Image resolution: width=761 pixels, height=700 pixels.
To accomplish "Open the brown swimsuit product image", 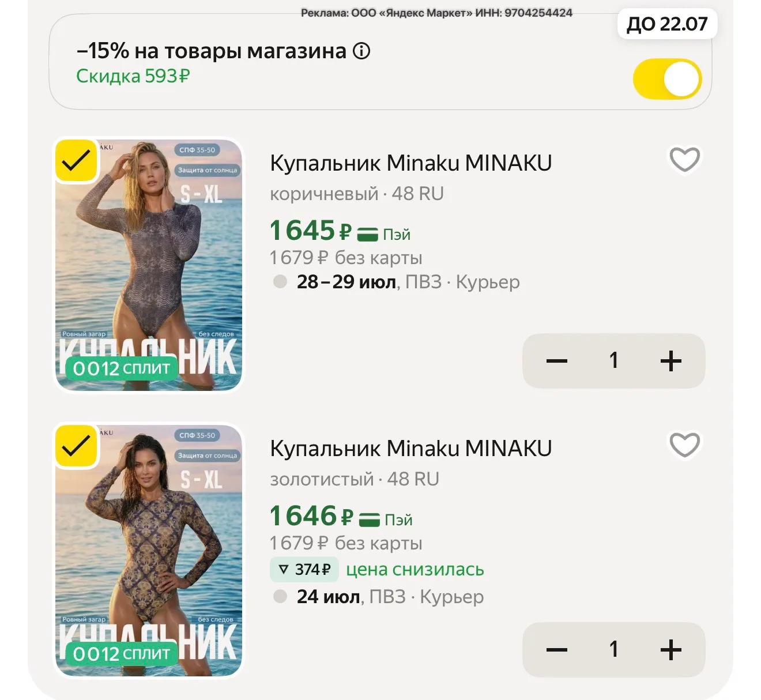I will point(149,265).
